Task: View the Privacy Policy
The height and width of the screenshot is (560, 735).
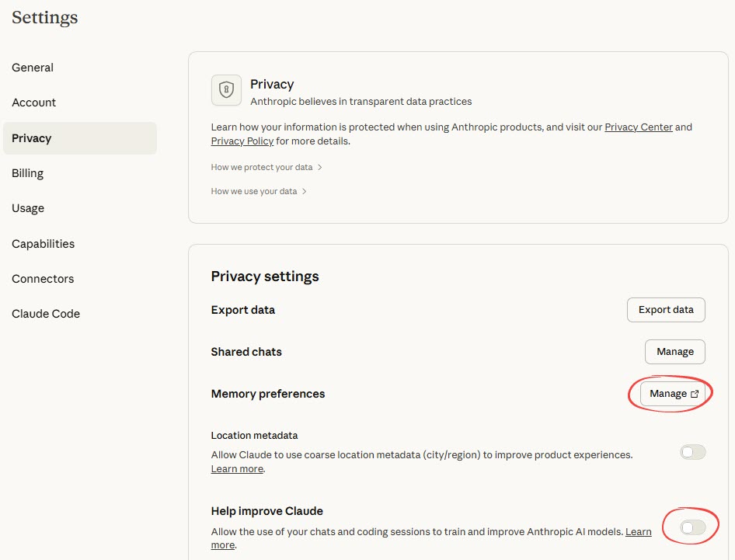Action: click(242, 141)
